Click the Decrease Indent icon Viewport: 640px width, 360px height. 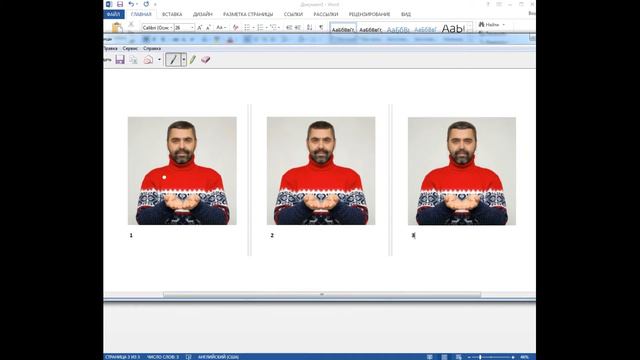click(289, 27)
